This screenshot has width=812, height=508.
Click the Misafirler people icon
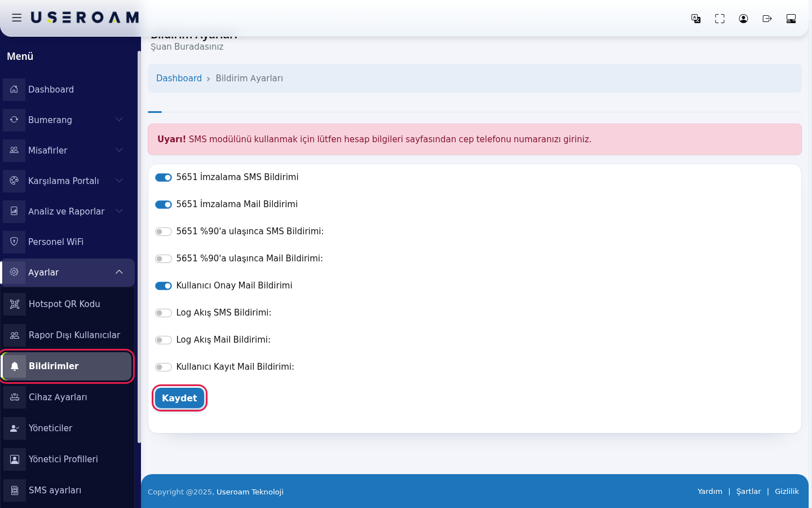14,150
